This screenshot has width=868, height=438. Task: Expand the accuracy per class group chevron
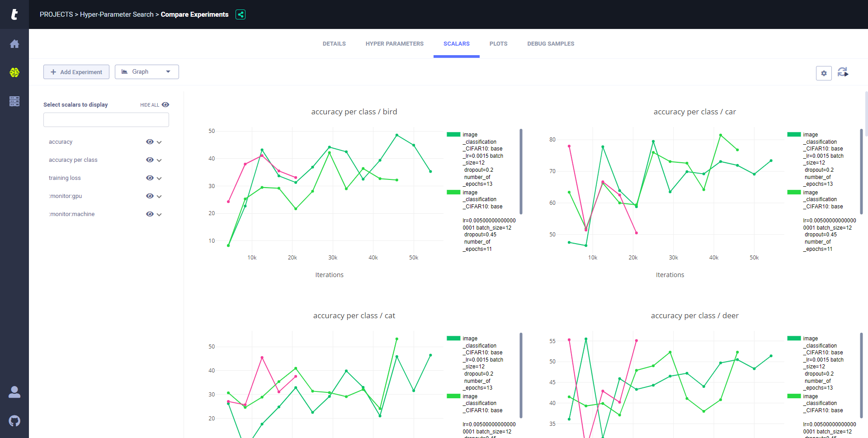[159, 160]
